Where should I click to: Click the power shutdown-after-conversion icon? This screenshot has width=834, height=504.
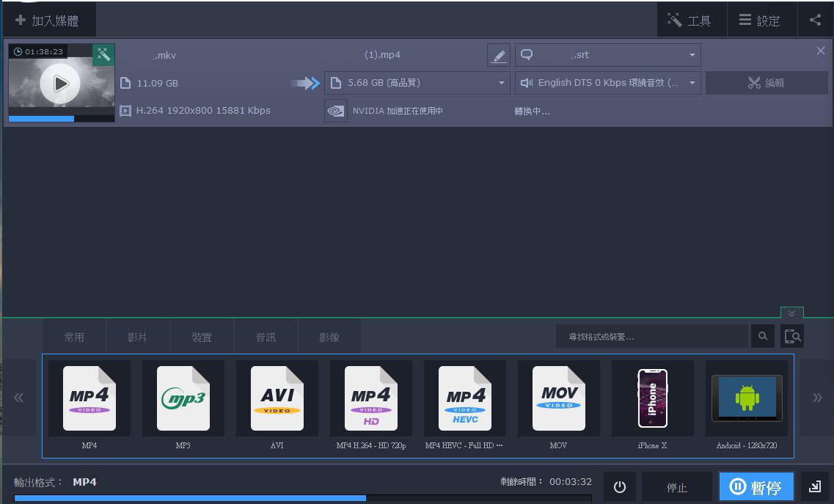620,486
